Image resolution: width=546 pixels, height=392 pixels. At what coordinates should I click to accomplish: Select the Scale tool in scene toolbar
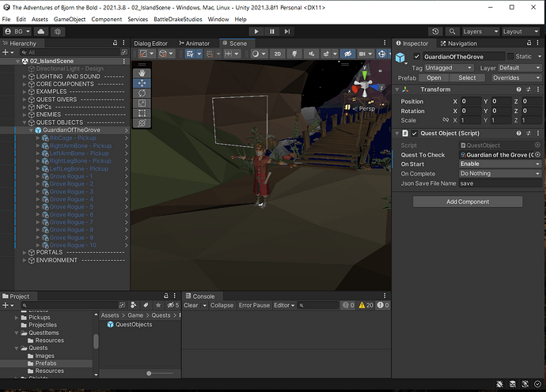click(x=142, y=104)
